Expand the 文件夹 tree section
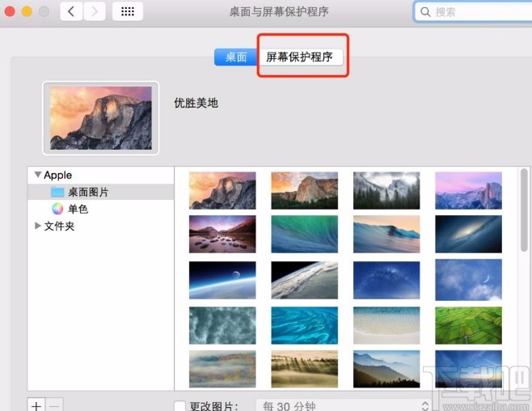This screenshot has width=532, height=411. click(38, 226)
